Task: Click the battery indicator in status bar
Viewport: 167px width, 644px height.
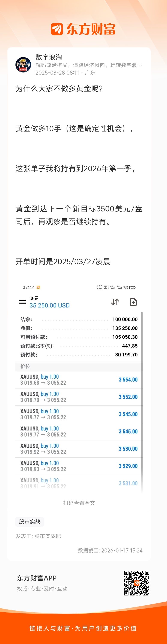Action: tap(132, 288)
